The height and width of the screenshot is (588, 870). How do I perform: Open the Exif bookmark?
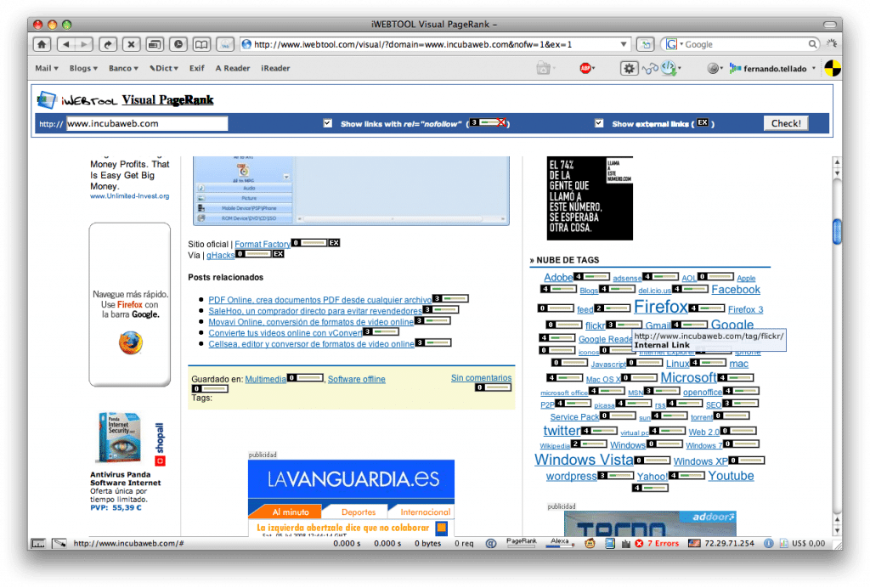[x=197, y=68]
